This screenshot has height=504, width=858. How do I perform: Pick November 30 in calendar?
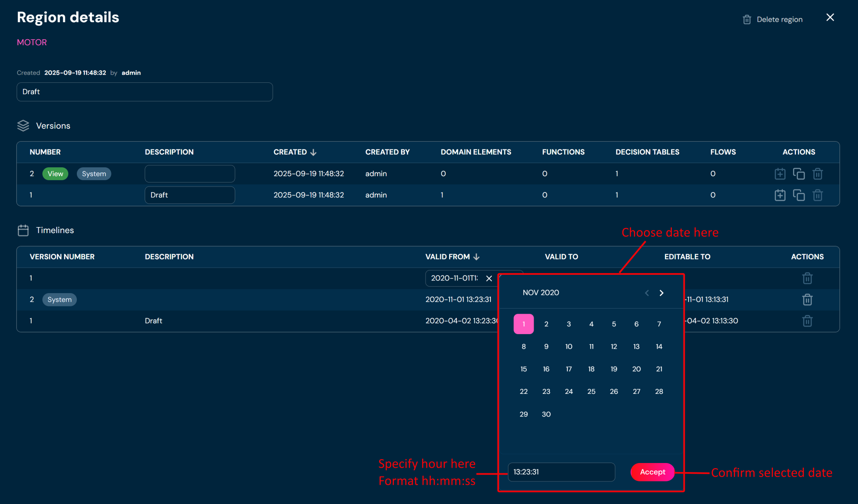[546, 414]
